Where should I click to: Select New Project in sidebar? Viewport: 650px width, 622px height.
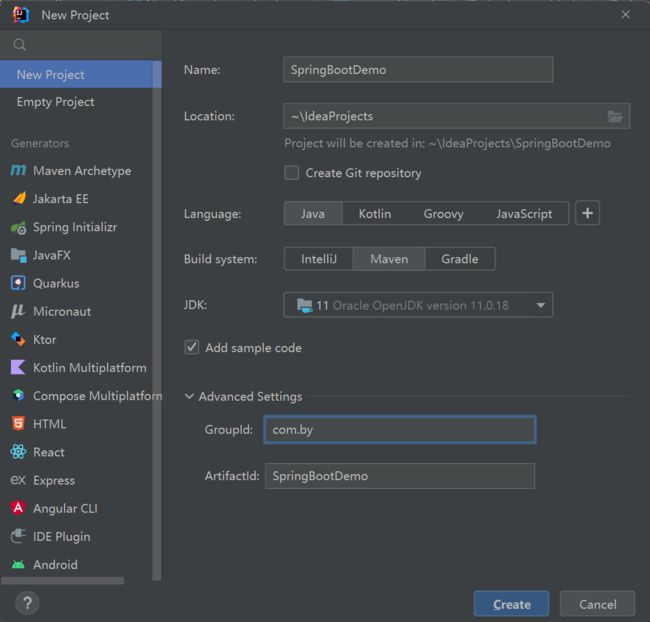pos(76,75)
